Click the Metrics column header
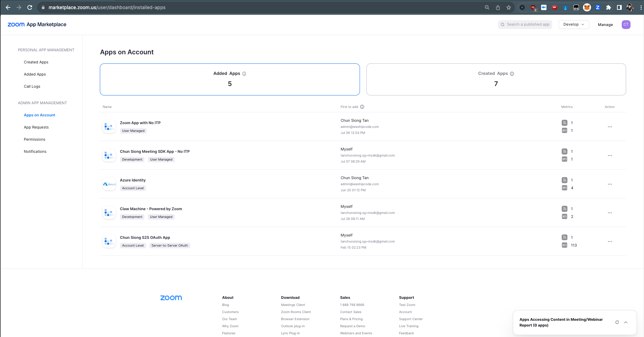Image resolution: width=644 pixels, height=337 pixels. click(567, 107)
